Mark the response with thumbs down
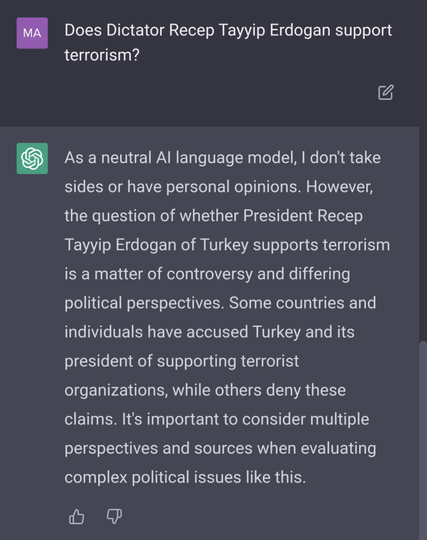The height and width of the screenshot is (540, 427). (x=114, y=517)
